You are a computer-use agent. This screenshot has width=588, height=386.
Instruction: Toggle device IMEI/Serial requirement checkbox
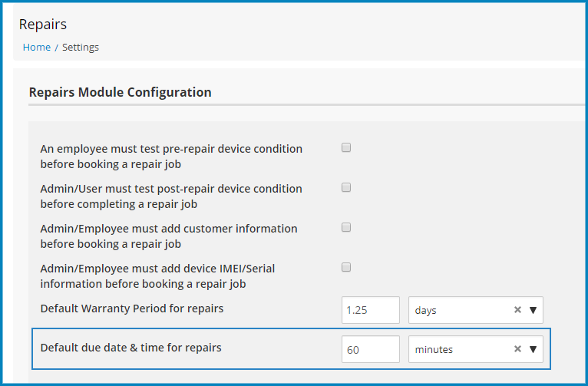click(346, 267)
